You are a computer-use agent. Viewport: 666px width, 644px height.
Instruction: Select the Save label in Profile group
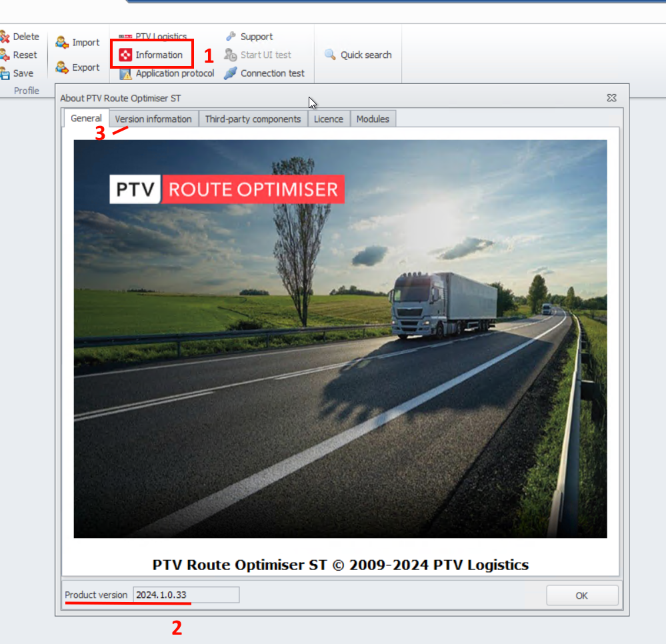[23, 73]
